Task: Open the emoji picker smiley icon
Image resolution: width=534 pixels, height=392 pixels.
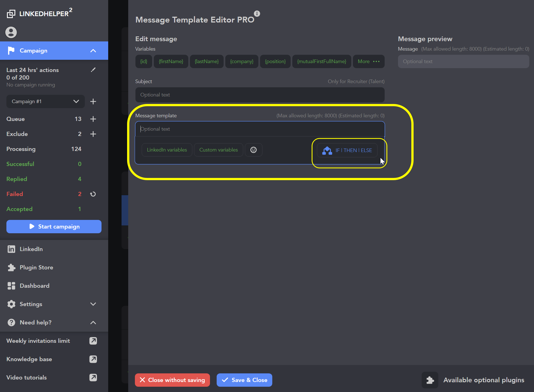Action: point(254,150)
